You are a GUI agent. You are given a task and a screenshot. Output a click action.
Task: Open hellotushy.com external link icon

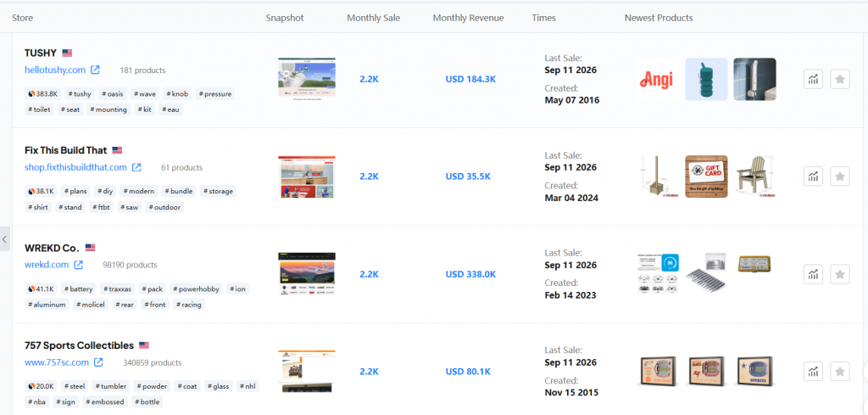95,70
